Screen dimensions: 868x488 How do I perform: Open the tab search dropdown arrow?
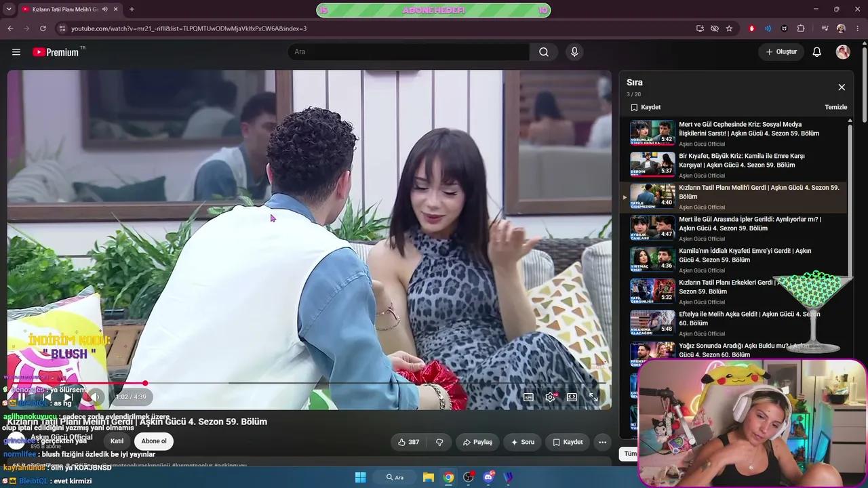9,9
